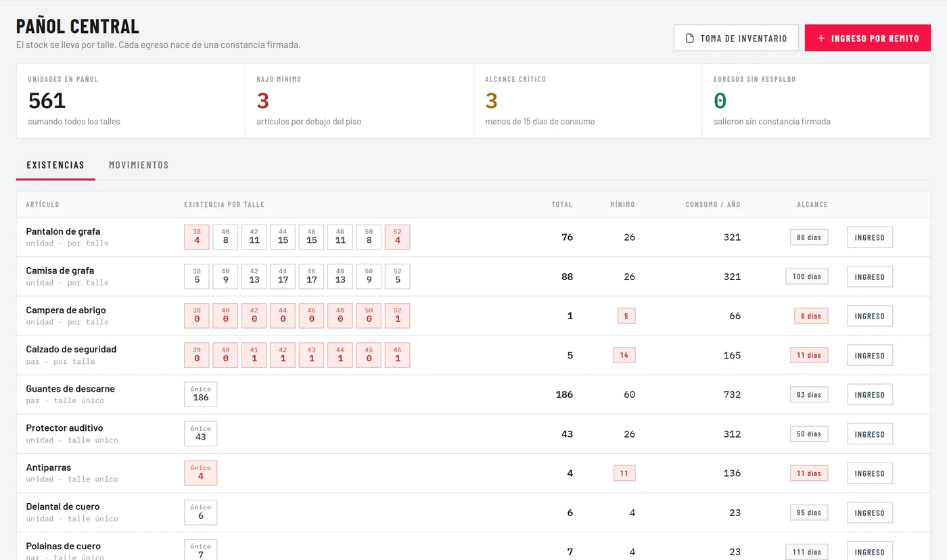Click the document icon in Toma de Inventario
Screen dimensions: 947x560
(690, 39)
